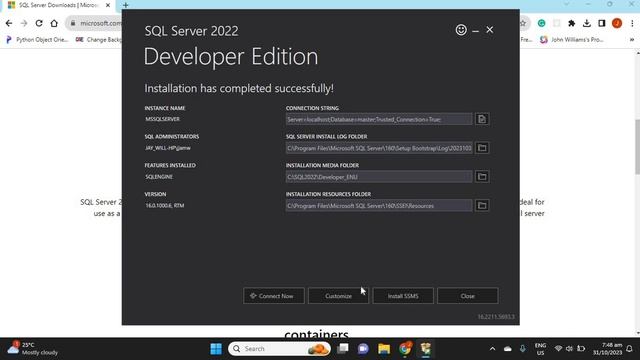640x360 pixels.
Task: Bookmark this page star icon
Action: [523, 23]
